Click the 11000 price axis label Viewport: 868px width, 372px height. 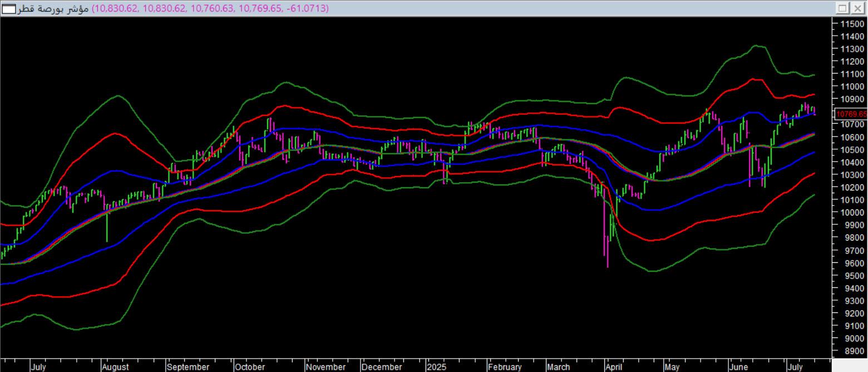click(852, 86)
